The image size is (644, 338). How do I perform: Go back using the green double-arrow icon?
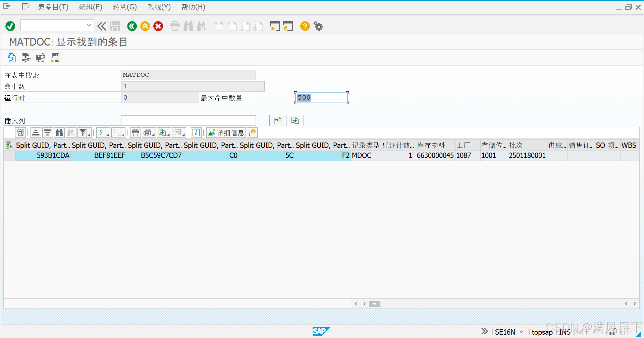click(x=132, y=26)
